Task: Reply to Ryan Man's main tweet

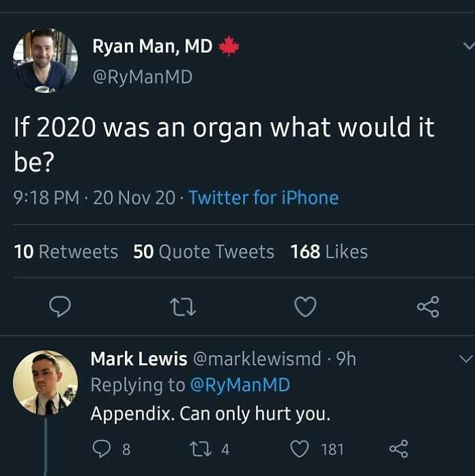Action: 60,308
